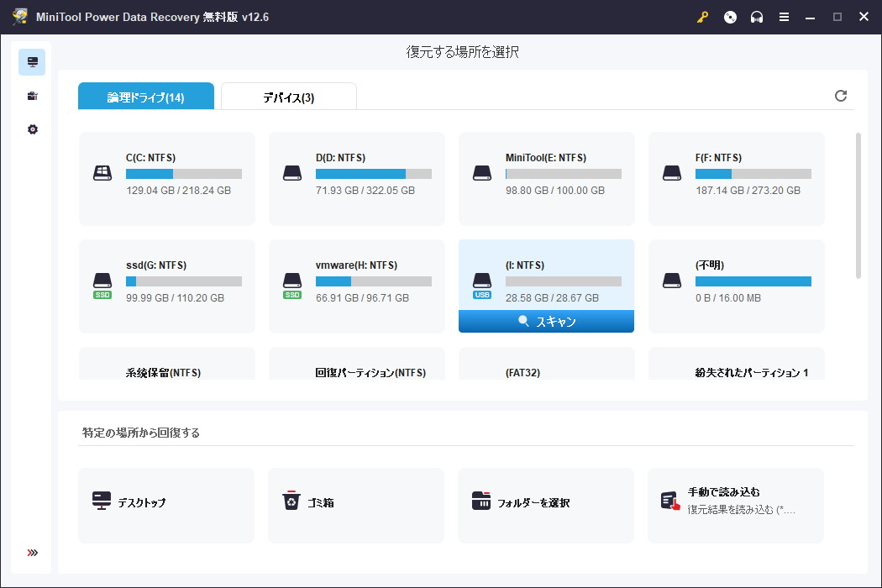The width and height of the screenshot is (882, 588).
Task: Contact support via the headset icon
Action: point(757,16)
